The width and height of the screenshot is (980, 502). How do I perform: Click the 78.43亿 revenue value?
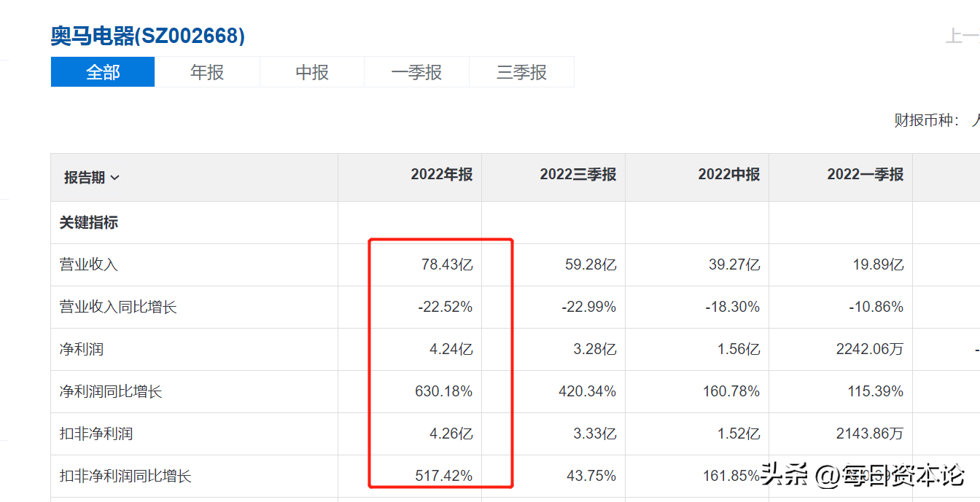pyautogui.click(x=447, y=264)
